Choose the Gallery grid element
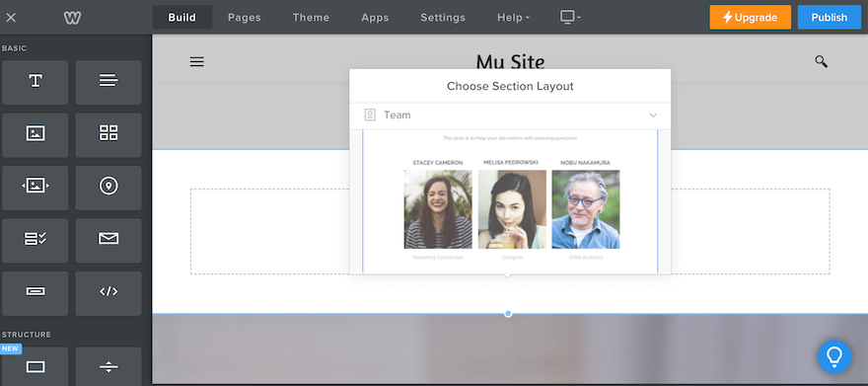 [x=108, y=134]
